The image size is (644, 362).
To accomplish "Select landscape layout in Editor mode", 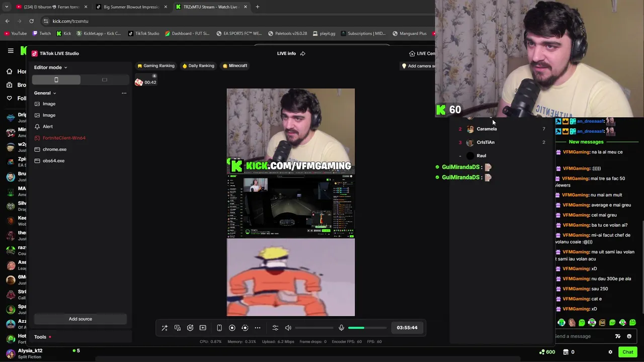I will click(x=104, y=80).
